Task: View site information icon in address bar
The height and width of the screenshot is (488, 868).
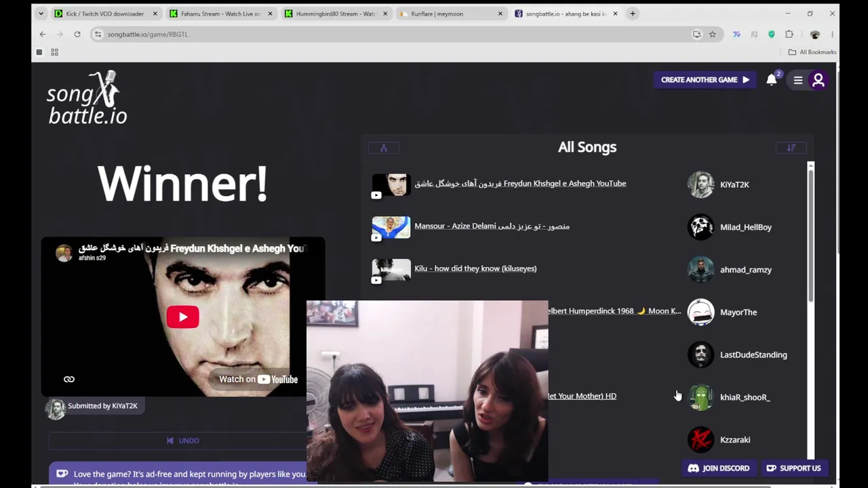Action: pyautogui.click(x=98, y=35)
